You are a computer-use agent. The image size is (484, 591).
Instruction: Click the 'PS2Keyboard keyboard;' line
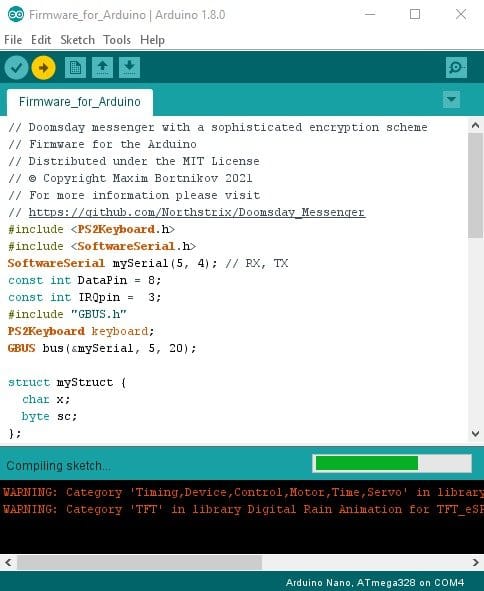[81, 331]
